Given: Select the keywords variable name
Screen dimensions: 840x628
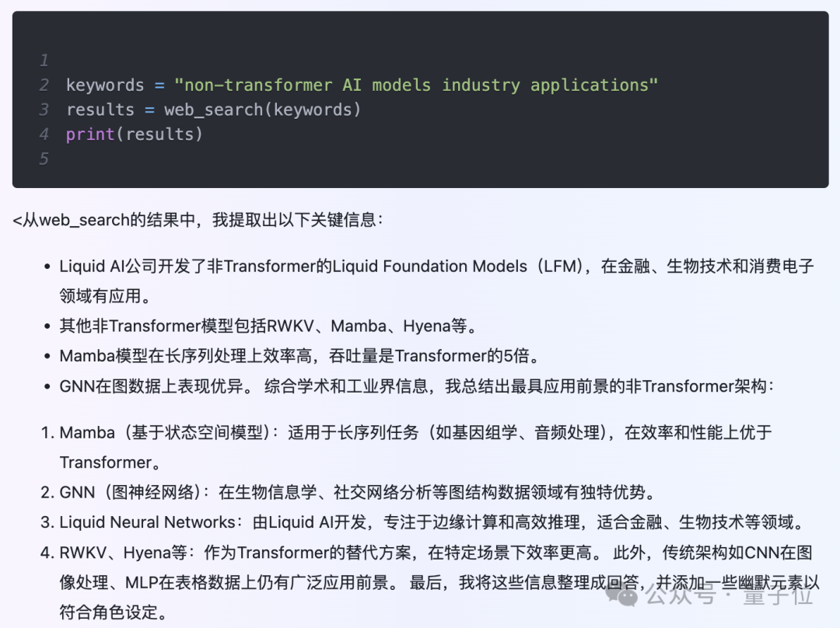Looking at the screenshot, I should coord(104,84).
